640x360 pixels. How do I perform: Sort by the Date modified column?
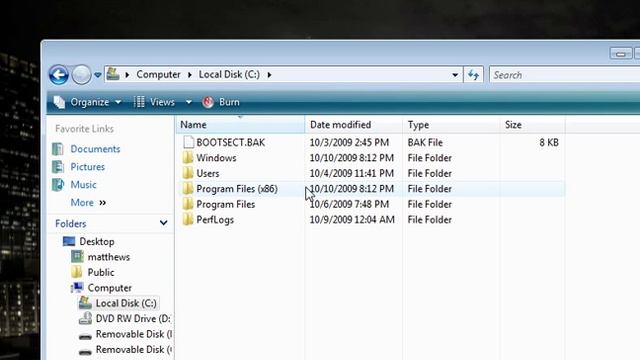click(x=353, y=125)
